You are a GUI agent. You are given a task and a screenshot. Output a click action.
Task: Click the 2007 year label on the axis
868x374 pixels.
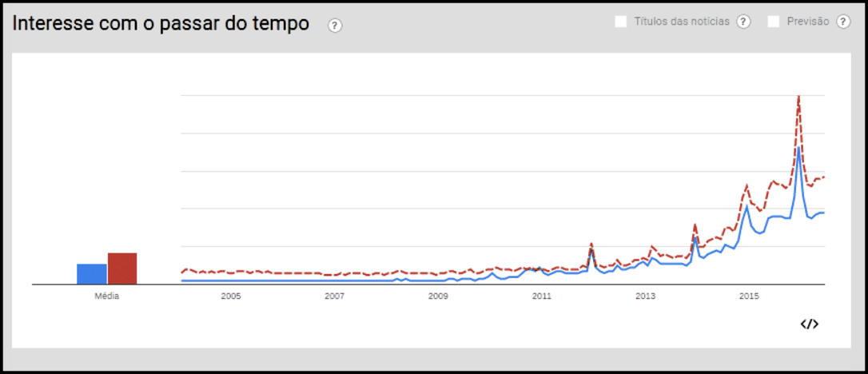tap(334, 296)
